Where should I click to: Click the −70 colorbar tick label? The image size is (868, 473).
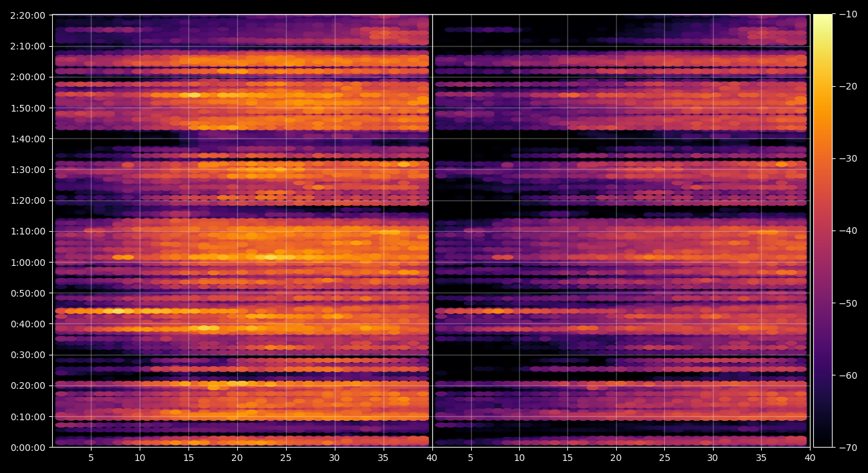(848, 448)
